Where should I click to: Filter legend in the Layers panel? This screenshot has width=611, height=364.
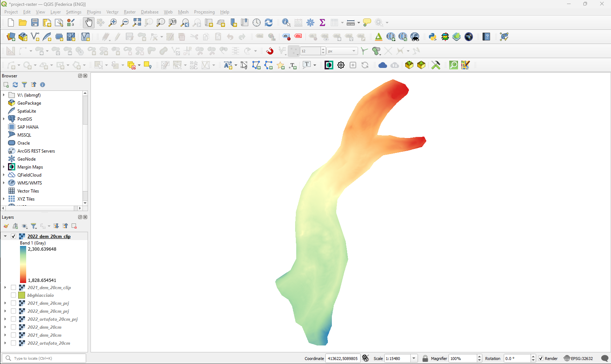(34, 226)
